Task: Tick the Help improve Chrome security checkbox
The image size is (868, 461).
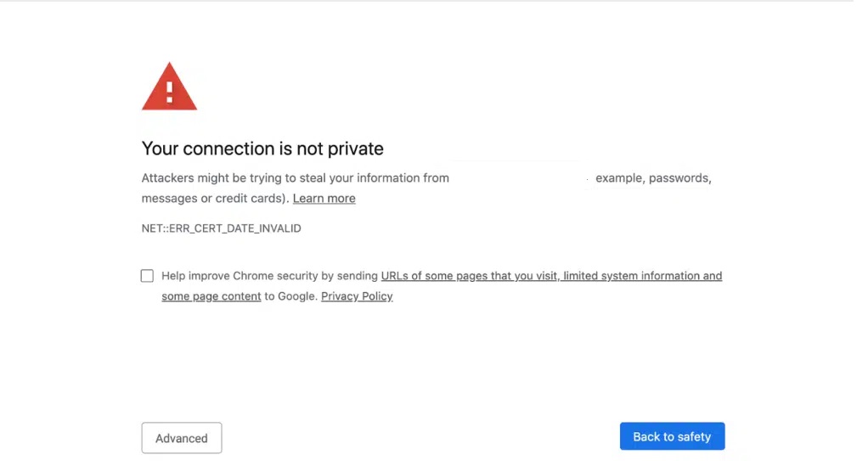Action: pyautogui.click(x=147, y=276)
